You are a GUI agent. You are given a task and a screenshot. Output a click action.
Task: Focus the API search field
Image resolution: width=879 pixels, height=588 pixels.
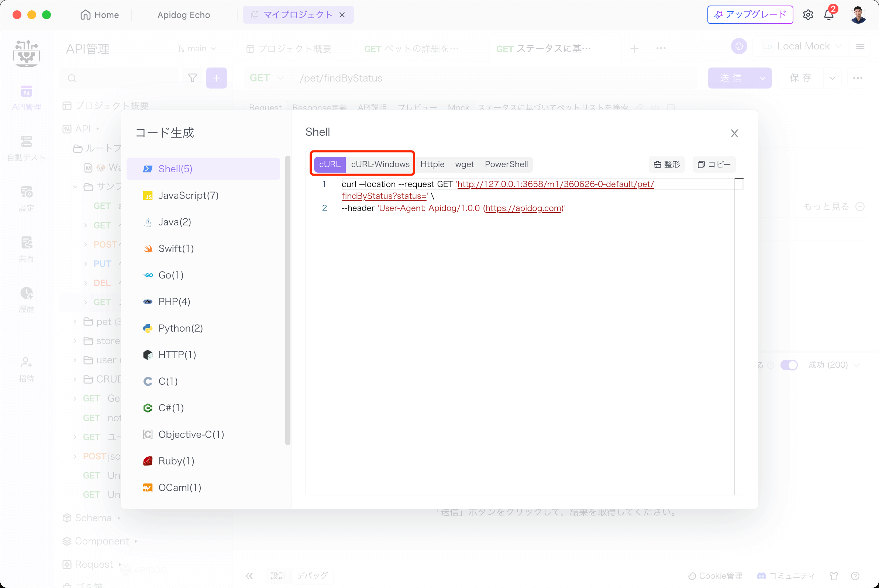[x=120, y=78]
